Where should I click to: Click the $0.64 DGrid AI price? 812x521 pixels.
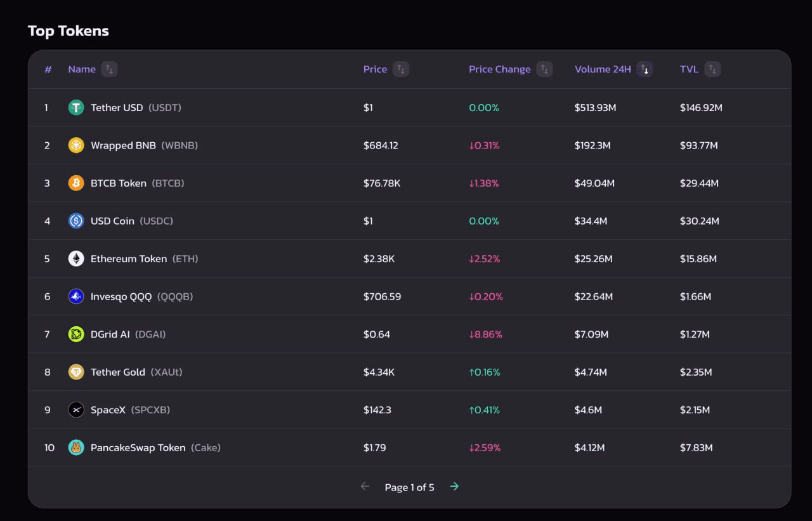377,334
